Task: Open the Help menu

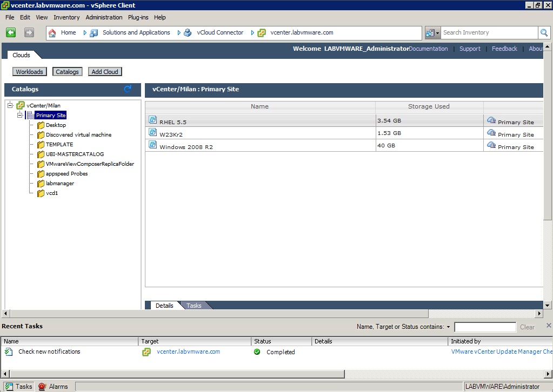Action: click(160, 17)
